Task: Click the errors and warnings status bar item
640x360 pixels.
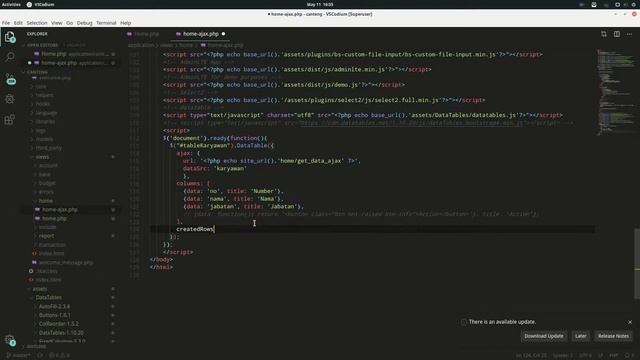Action: tap(59, 356)
